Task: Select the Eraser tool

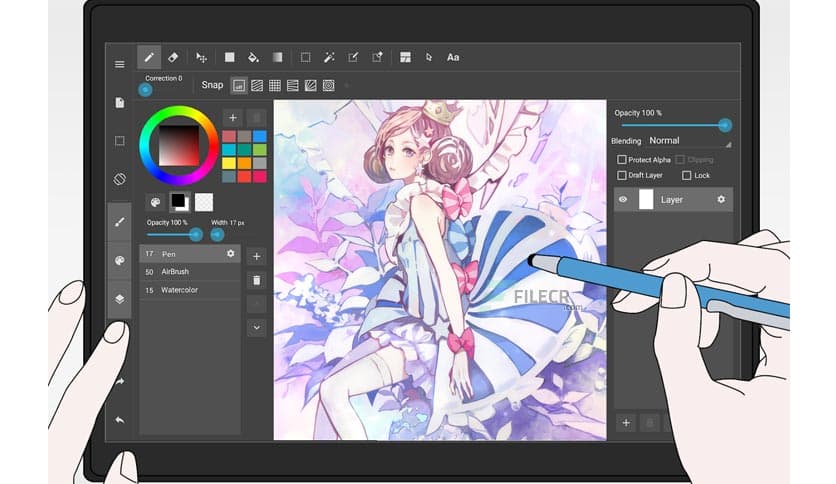Action: coord(173,57)
